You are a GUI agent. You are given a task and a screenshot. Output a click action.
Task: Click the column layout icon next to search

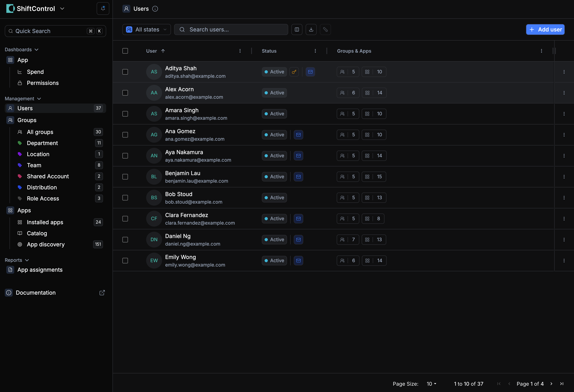point(297,29)
